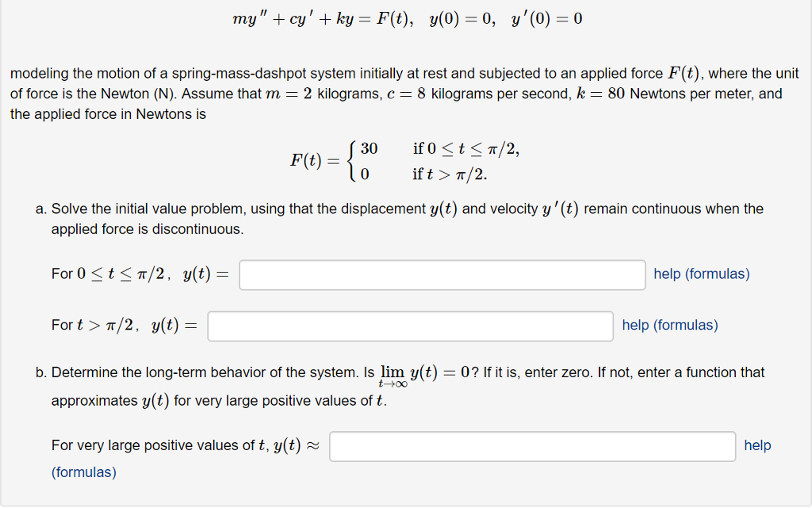This screenshot has width=812, height=508.
Task: Select the help link for the large-t approximation
Action: 757,445
